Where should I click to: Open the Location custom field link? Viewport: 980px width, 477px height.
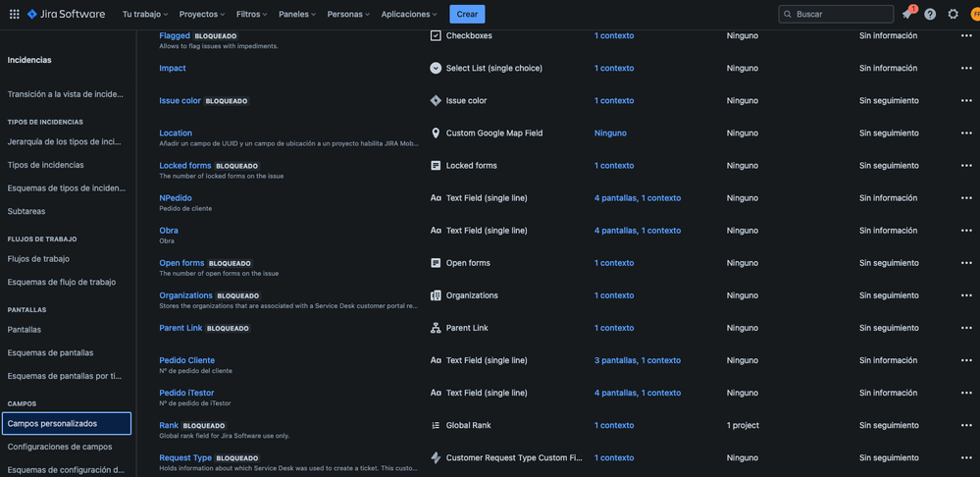click(x=176, y=133)
